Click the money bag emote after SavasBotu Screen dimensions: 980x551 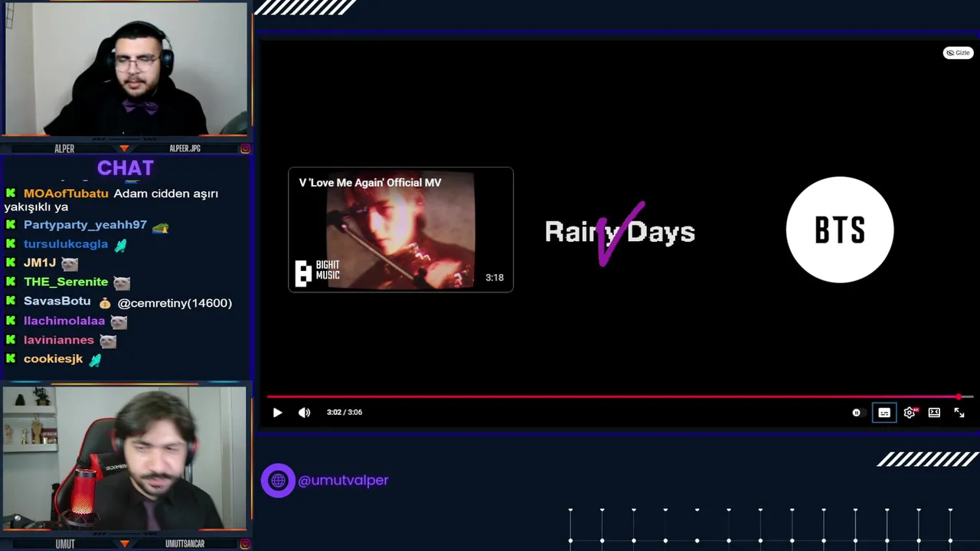click(104, 303)
